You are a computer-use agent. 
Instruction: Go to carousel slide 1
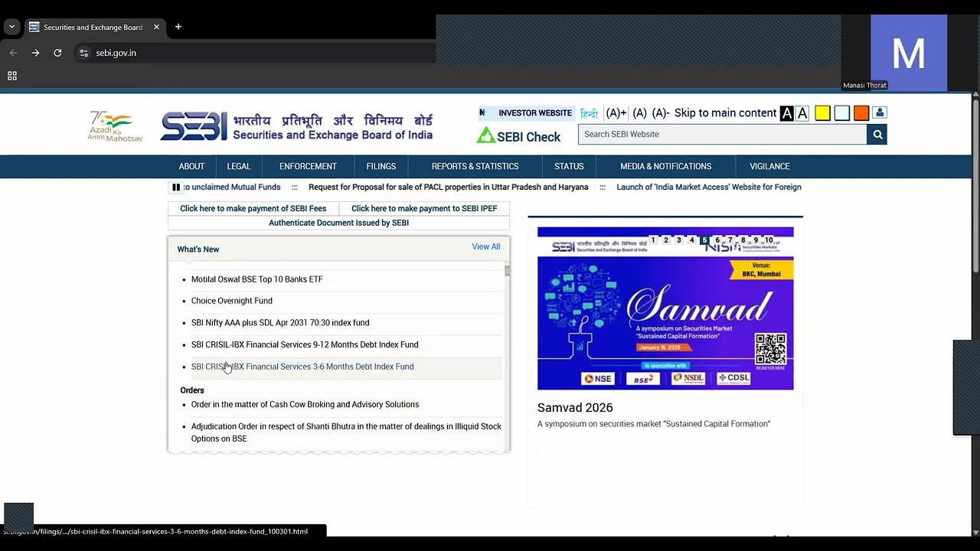coord(653,240)
